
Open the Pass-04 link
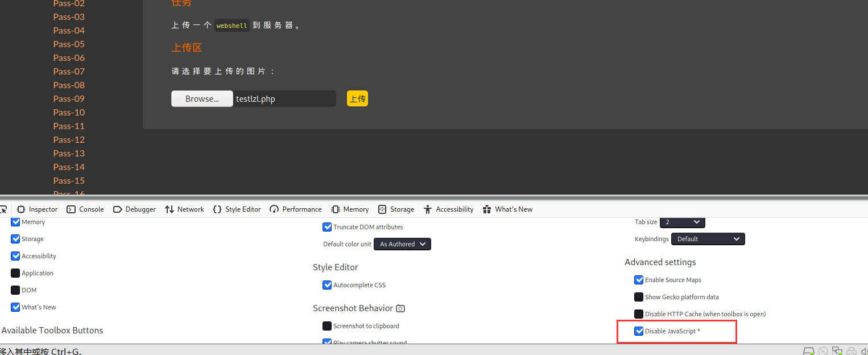[x=69, y=30]
